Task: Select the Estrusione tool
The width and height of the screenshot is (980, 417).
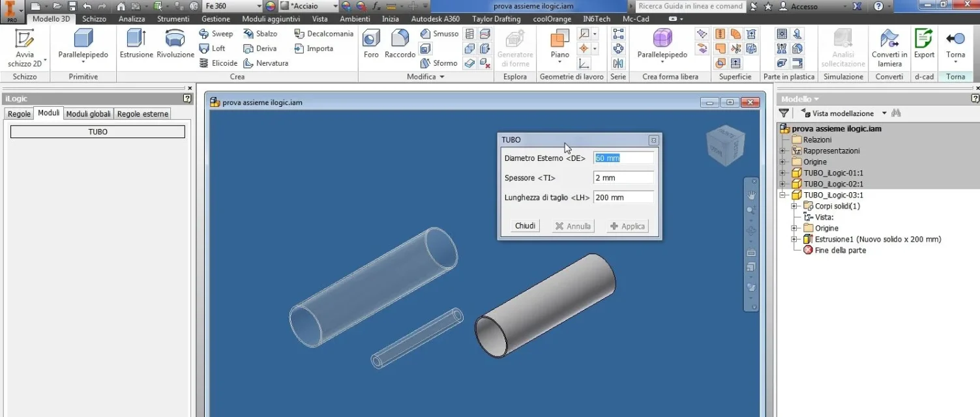Action: pos(136,44)
